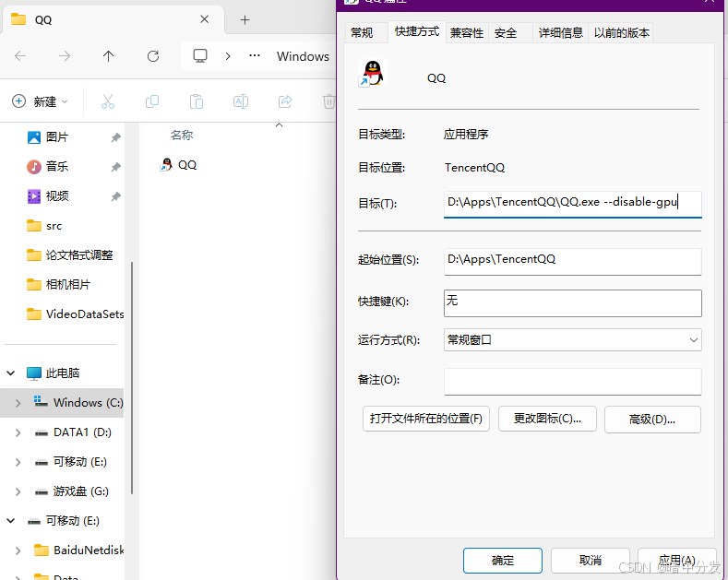Click the Copy icon in Explorer toolbar

click(x=152, y=101)
